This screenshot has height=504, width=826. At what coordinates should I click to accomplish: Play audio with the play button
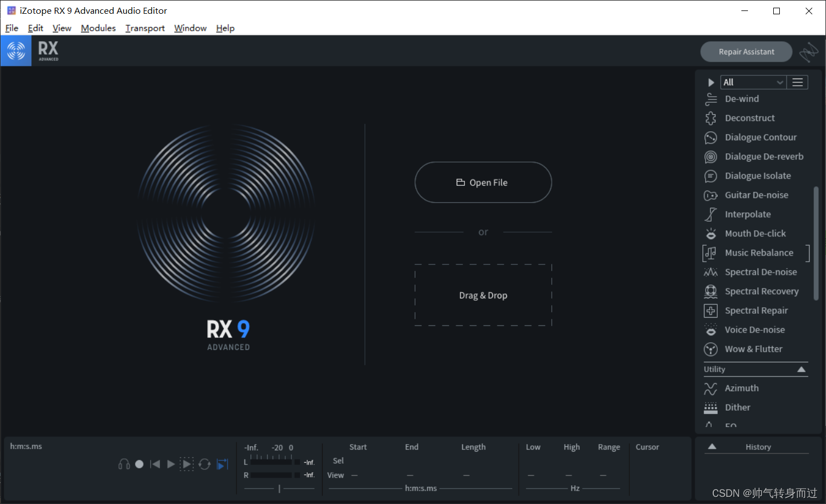coord(171,464)
